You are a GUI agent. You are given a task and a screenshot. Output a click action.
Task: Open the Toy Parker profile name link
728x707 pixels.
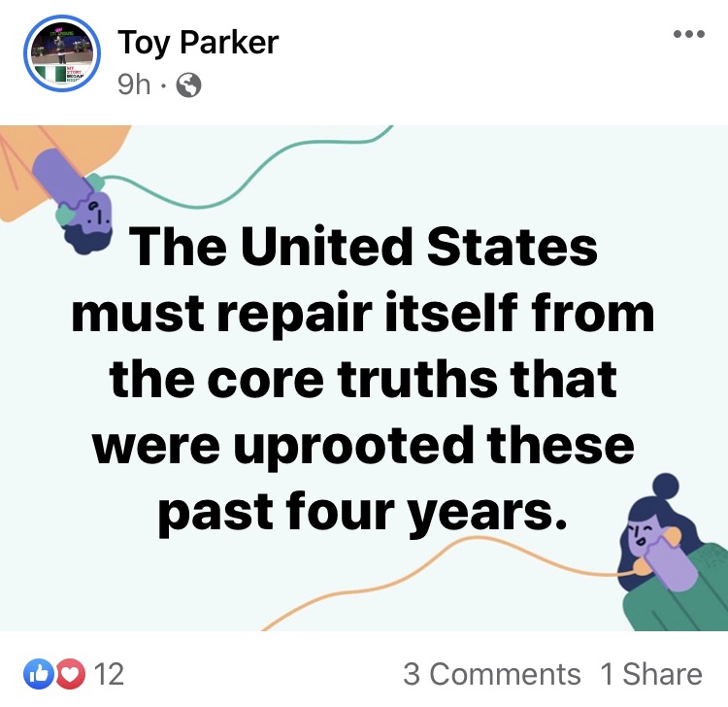pyautogui.click(x=198, y=43)
